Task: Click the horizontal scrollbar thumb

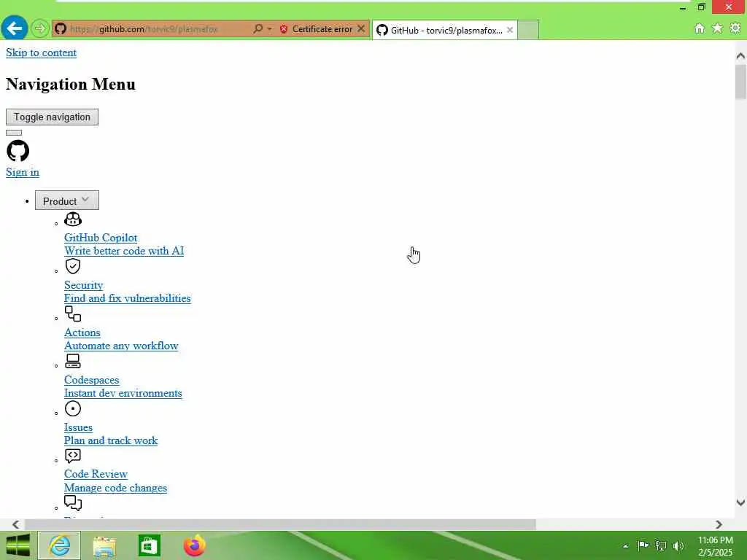Action: pos(280,524)
